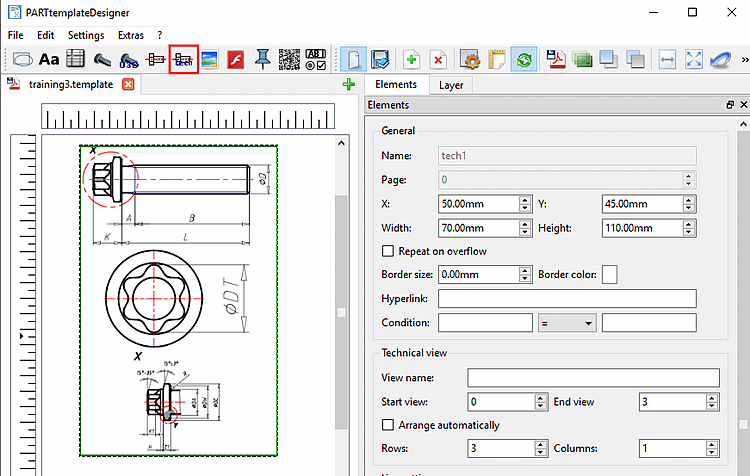The image size is (750, 476).
Task: Add a Flash element
Action: tap(236, 60)
